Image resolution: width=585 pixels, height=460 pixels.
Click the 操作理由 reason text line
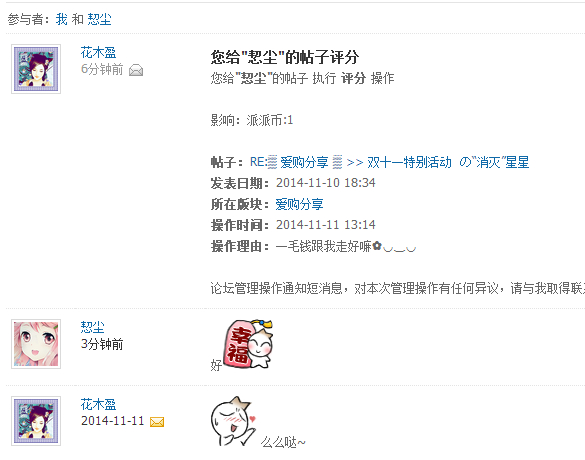[313, 246]
